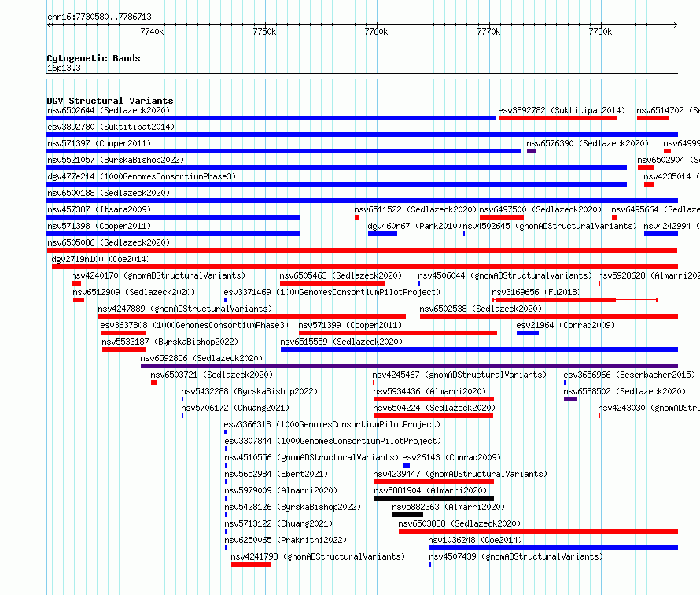This screenshot has height=595, width=700.
Task: Click esv3307844 (1000GenomesConsortiumPilotProject) label
Action: pos(333,441)
